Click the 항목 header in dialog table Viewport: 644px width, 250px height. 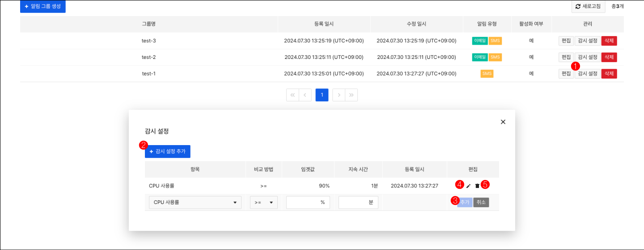195,170
